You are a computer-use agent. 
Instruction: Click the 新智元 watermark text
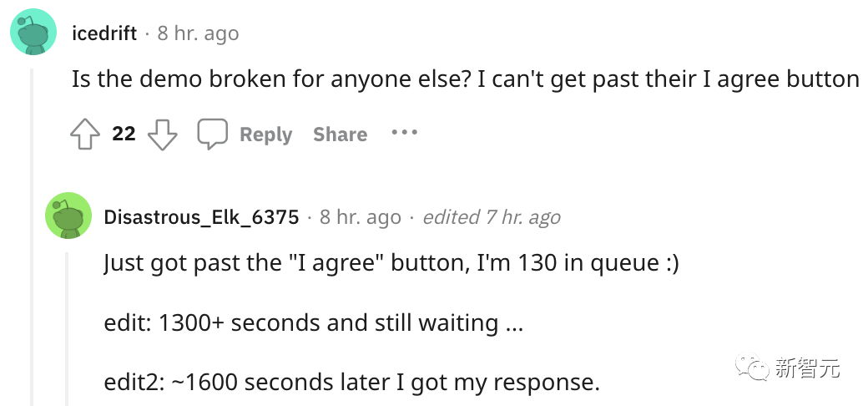807,368
